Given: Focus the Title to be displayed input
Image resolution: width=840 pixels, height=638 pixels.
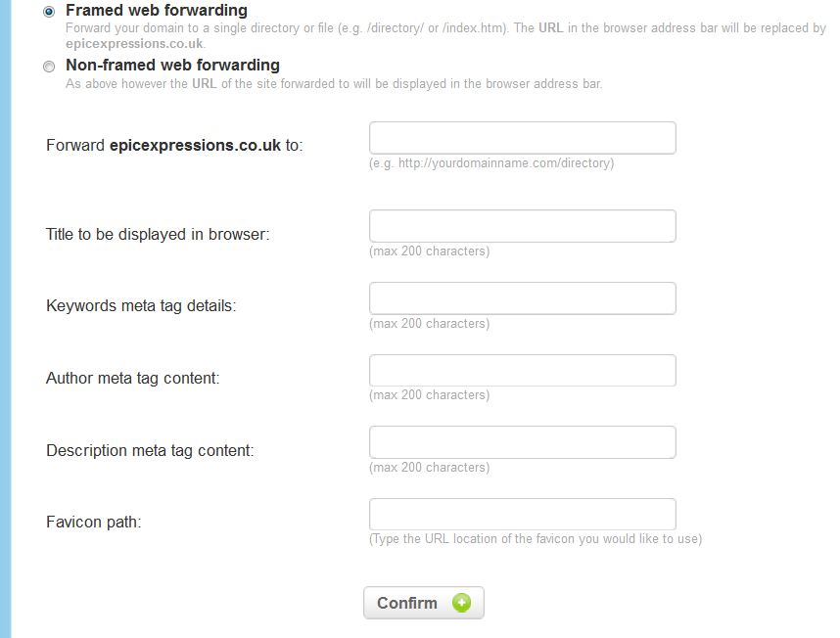Looking at the screenshot, I should (x=523, y=226).
